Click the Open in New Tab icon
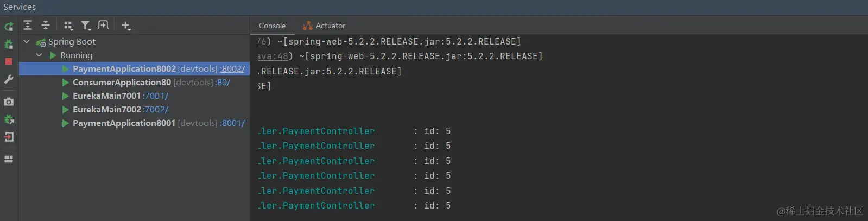This screenshot has width=868, height=221. point(103,25)
